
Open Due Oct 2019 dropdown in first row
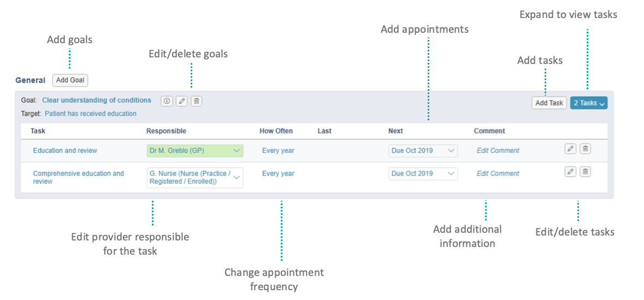pos(423,151)
